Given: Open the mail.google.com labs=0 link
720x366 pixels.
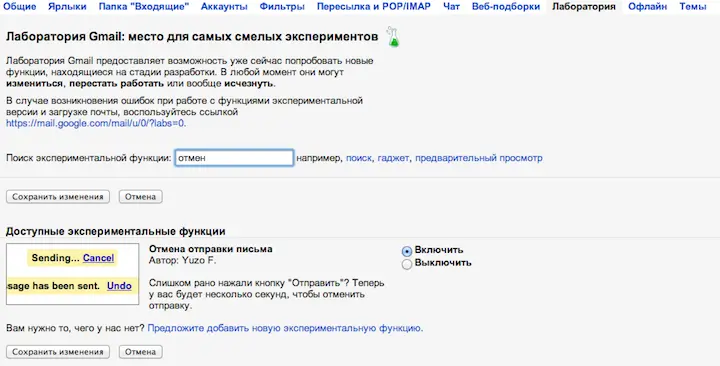Looking at the screenshot, I should tap(96, 123).
